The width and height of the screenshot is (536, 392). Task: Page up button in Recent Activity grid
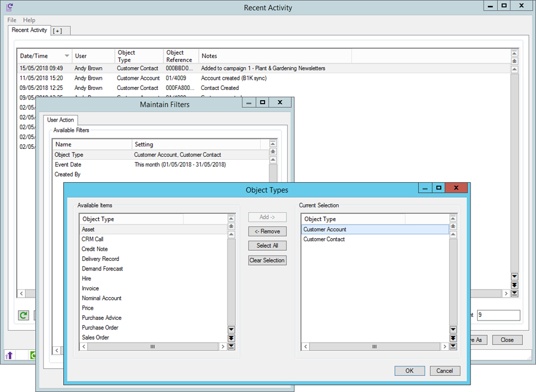pyautogui.click(x=515, y=61)
